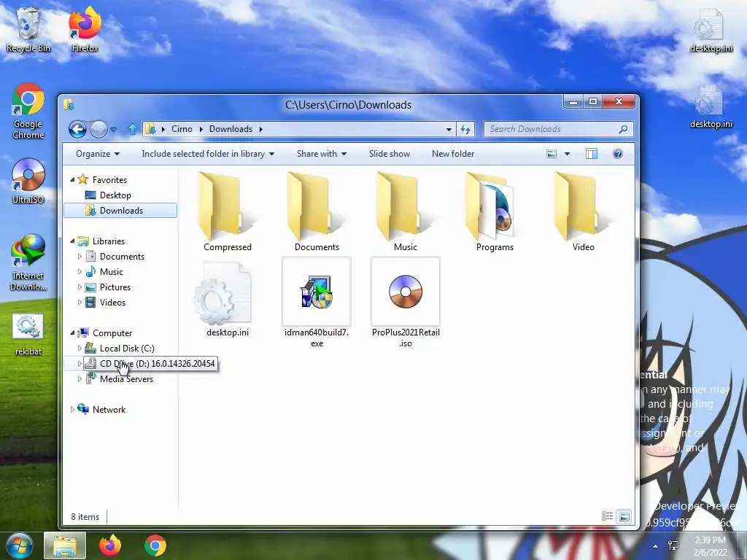Expand the Media Servers node arrow
The height and width of the screenshot is (560, 747).
[x=80, y=379]
